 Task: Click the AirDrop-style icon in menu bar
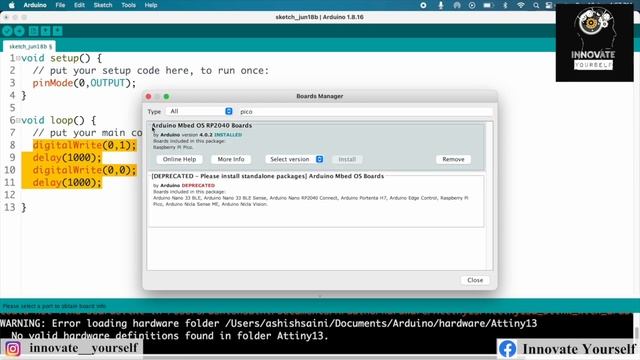coord(457,5)
